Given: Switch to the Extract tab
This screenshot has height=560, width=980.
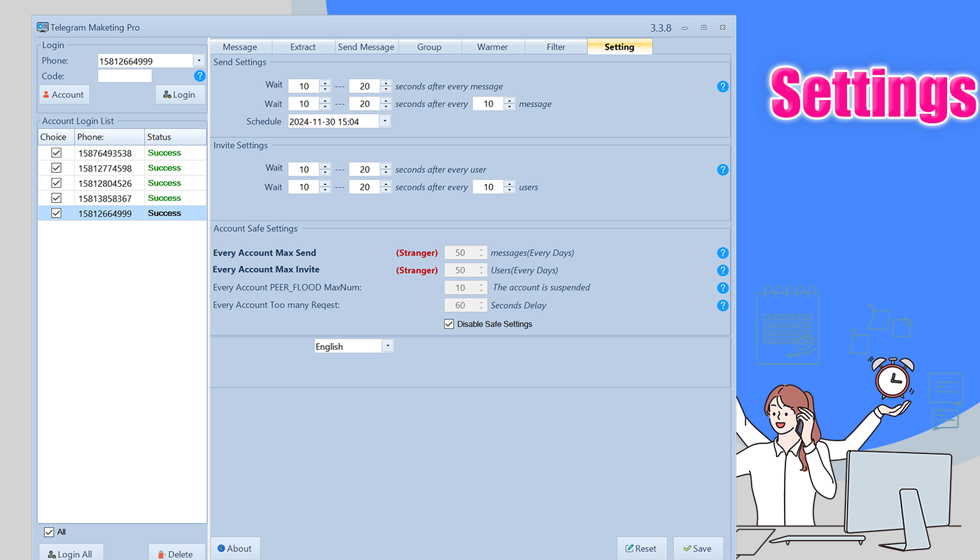Looking at the screenshot, I should pos(303,47).
